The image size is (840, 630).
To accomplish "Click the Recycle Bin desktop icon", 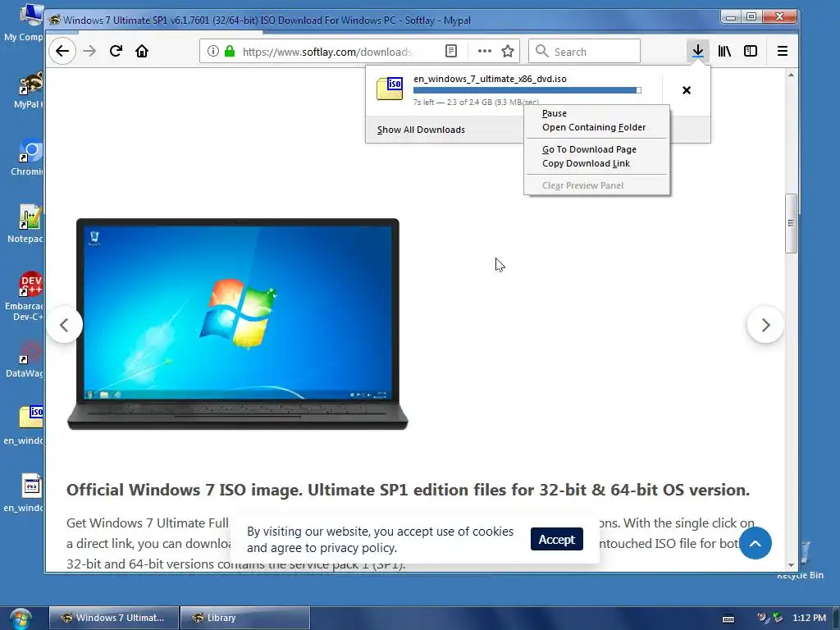I will point(804,561).
